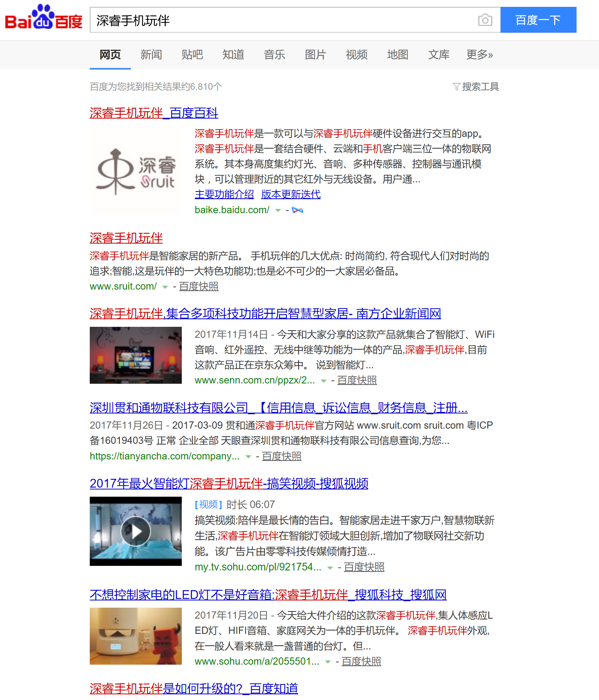This screenshot has height=700, width=599.
Task: Select the 网页 tab
Action: (110, 55)
